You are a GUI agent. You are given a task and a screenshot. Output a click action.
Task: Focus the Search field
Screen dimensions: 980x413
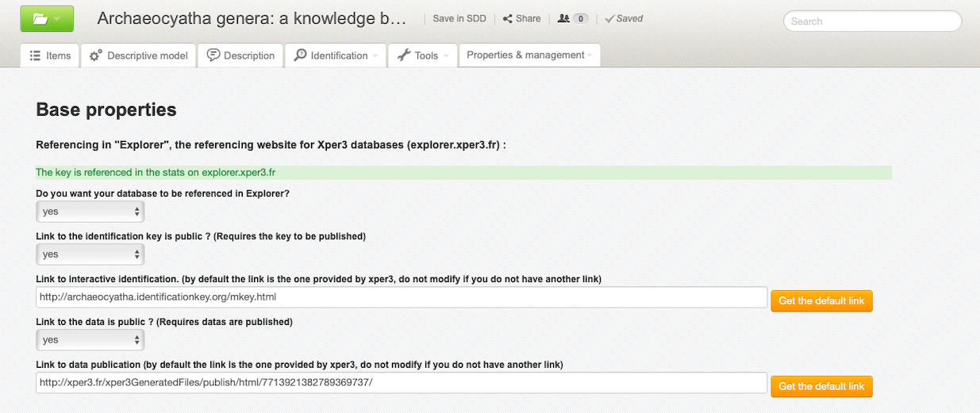(872, 21)
